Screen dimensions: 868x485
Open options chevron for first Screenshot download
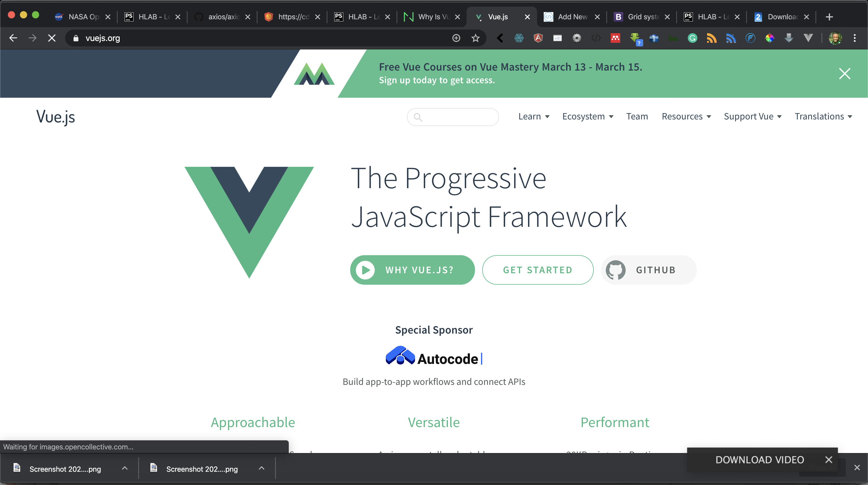(125, 468)
